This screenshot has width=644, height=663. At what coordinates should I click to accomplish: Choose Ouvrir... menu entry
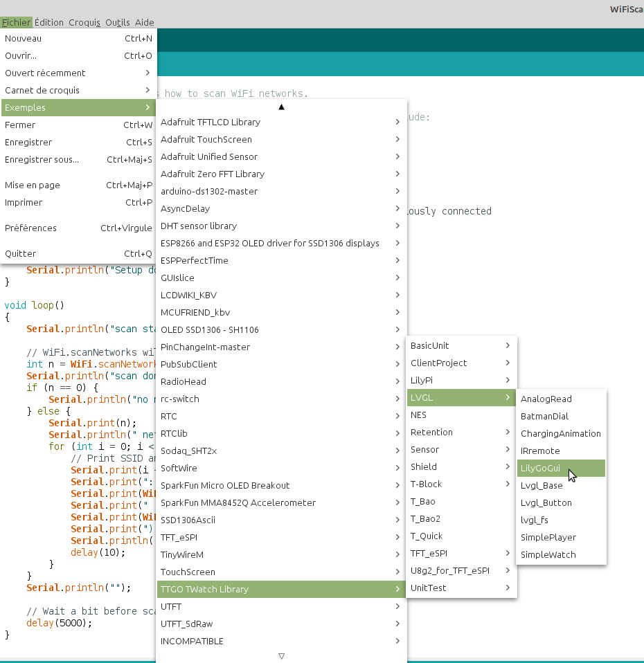pyautogui.click(x=79, y=56)
